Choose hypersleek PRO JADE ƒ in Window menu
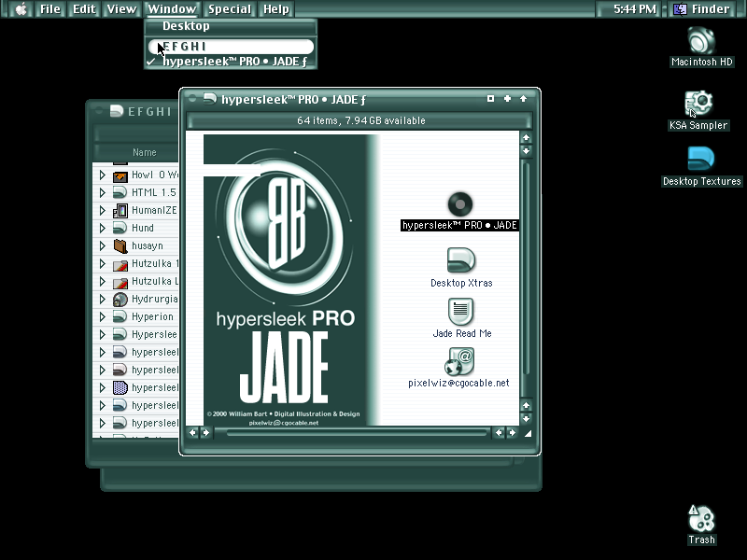 point(231,62)
